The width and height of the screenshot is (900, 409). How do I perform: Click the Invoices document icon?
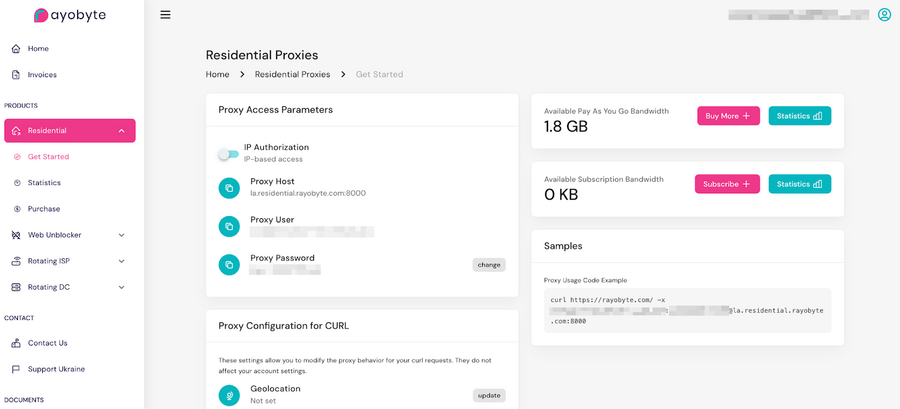pos(16,75)
